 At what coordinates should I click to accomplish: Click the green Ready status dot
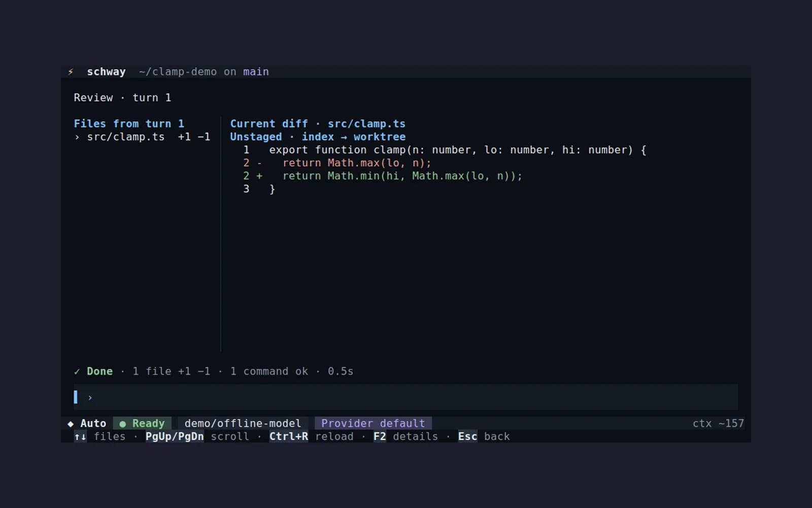[x=122, y=424]
